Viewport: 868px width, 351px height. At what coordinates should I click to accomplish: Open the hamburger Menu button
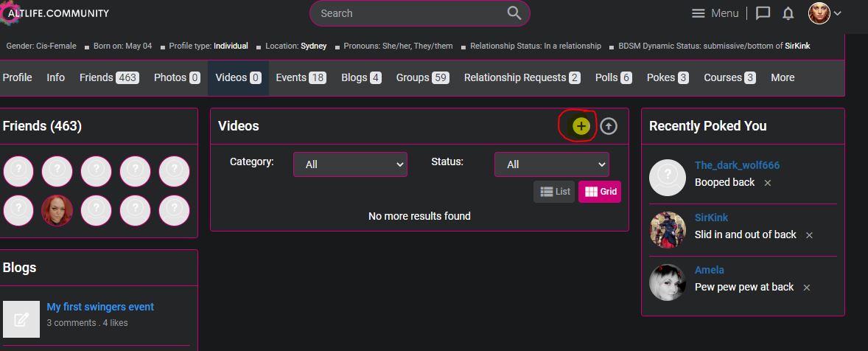click(x=715, y=13)
